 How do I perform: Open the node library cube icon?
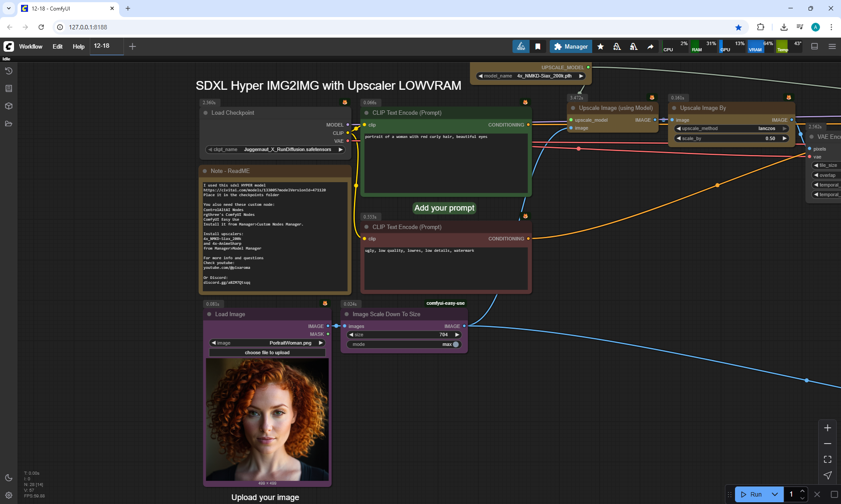pos(8,106)
